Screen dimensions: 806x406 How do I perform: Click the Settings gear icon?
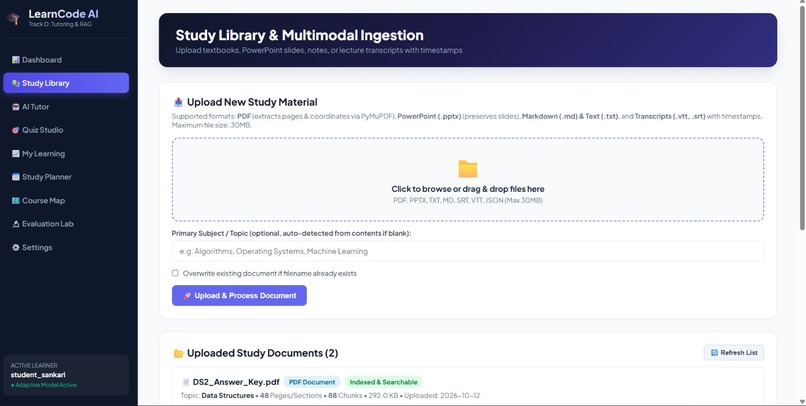pos(15,247)
